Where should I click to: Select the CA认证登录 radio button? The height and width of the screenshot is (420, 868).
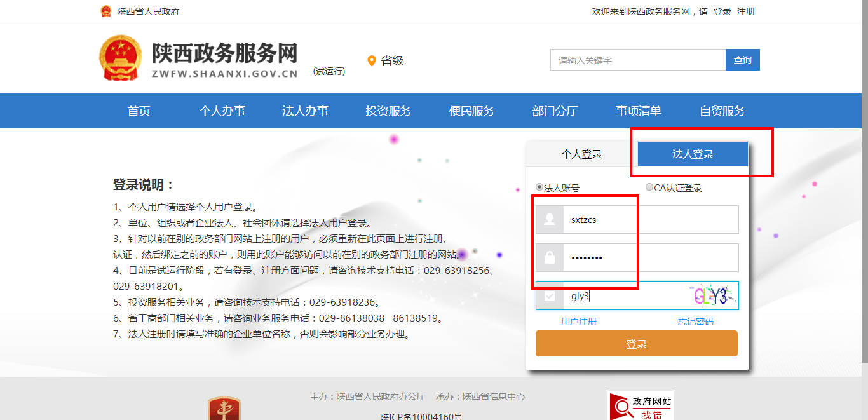[649, 187]
